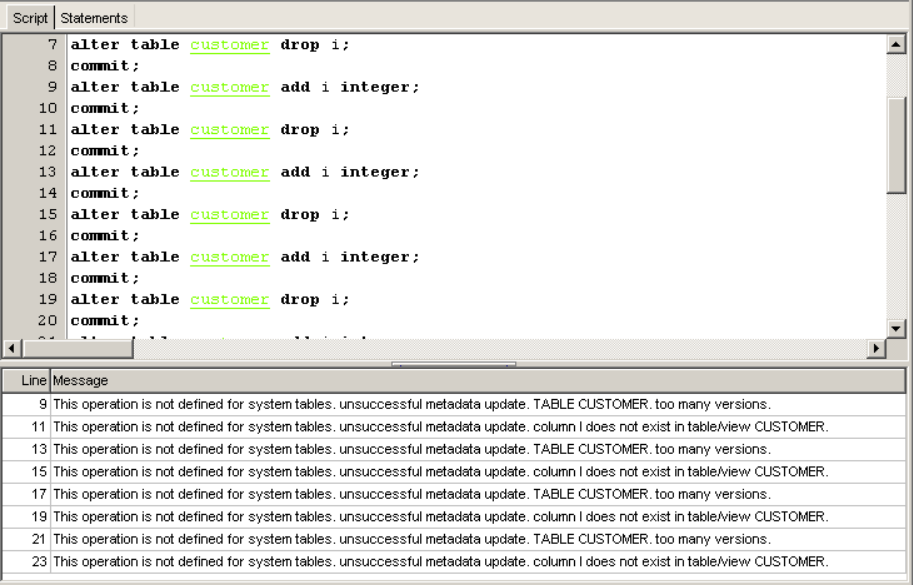Select the error message for line 11
The image size is (913, 585).
(439, 427)
